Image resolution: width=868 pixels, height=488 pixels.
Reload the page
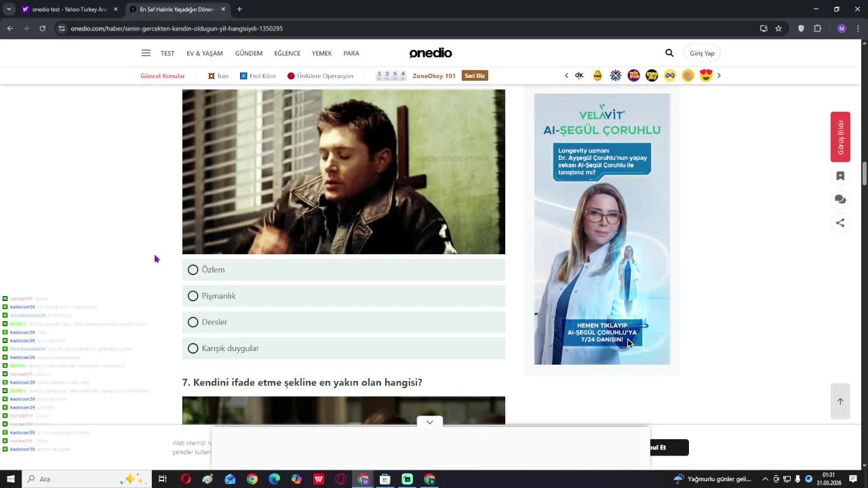pyautogui.click(x=42, y=28)
